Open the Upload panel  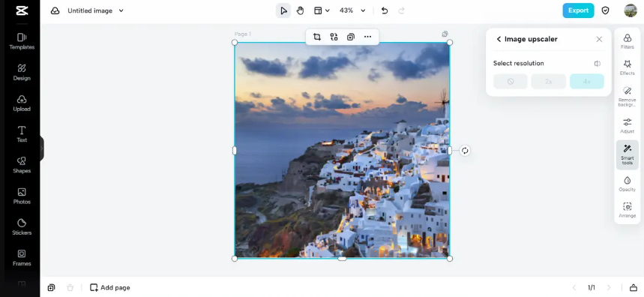22,103
